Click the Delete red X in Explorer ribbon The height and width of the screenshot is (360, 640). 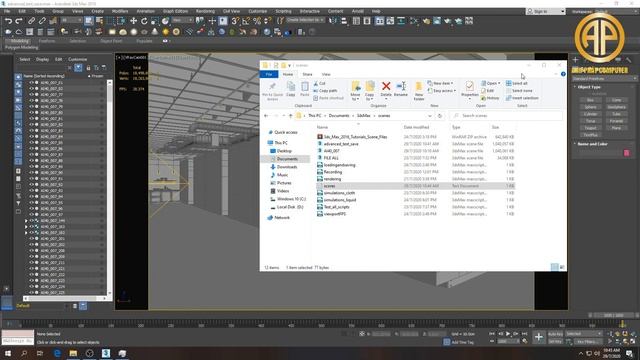[x=386, y=89]
